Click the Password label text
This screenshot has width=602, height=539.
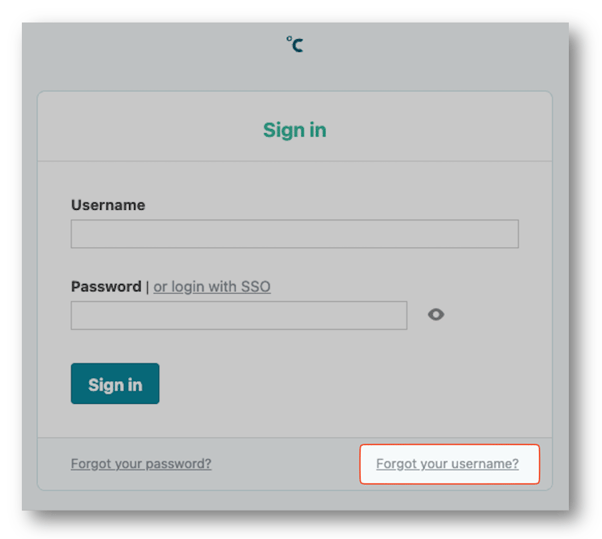(106, 287)
